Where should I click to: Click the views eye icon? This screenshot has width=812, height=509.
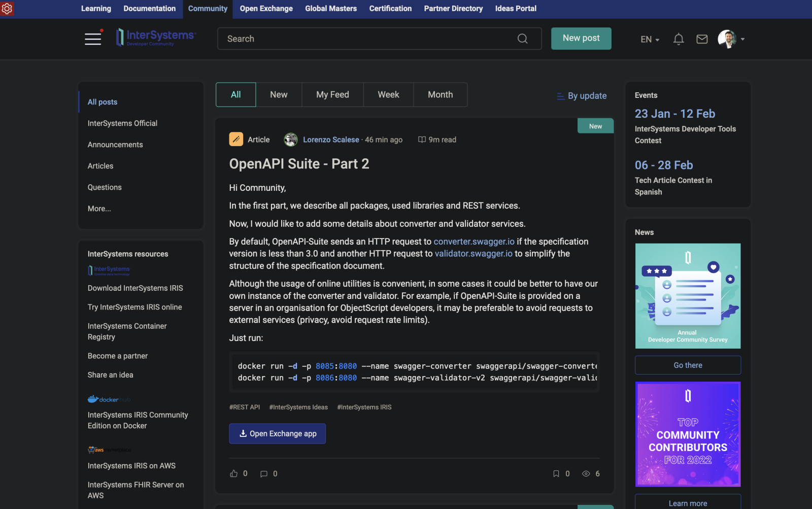[x=586, y=473]
